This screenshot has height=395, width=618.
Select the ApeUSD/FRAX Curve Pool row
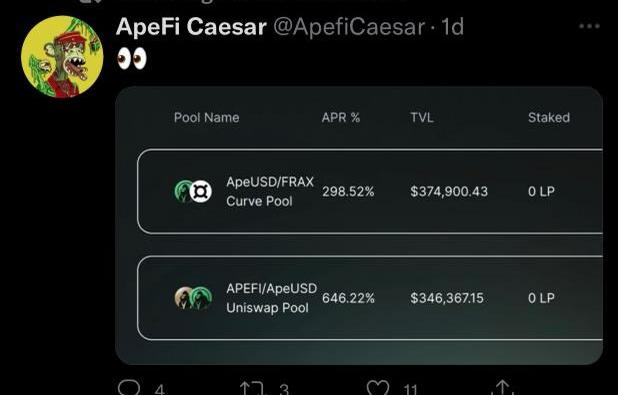click(370, 192)
